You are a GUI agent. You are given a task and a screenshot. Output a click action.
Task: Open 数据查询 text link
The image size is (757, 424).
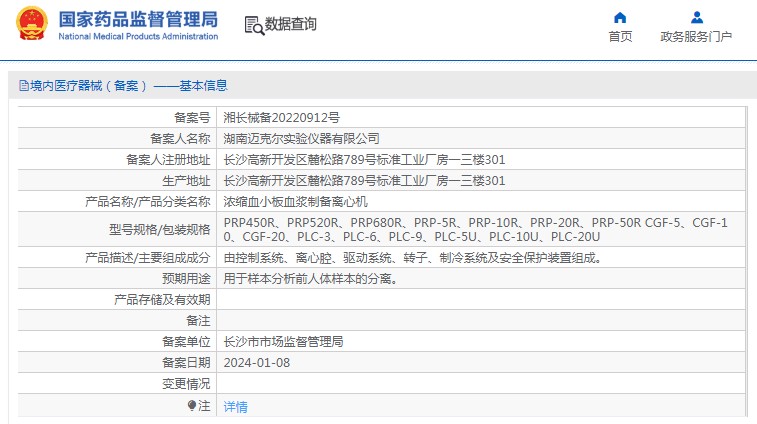pos(291,24)
